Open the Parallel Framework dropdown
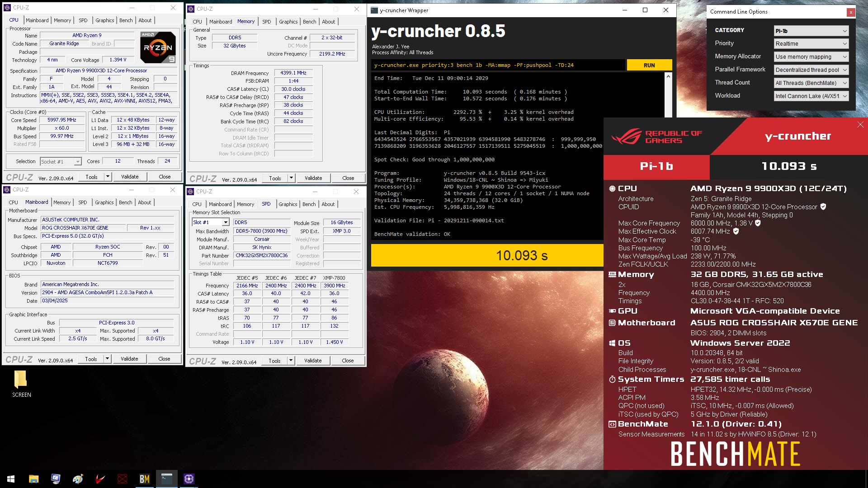 811,70
